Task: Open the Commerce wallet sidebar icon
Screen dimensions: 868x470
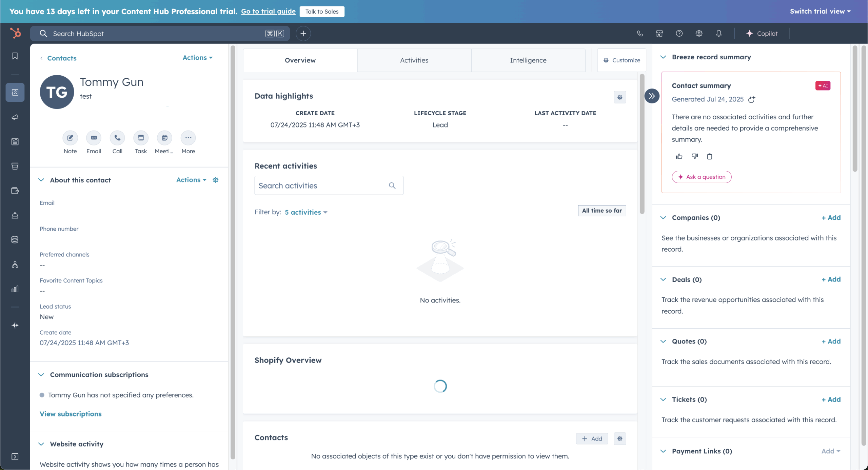Action: pyautogui.click(x=15, y=191)
